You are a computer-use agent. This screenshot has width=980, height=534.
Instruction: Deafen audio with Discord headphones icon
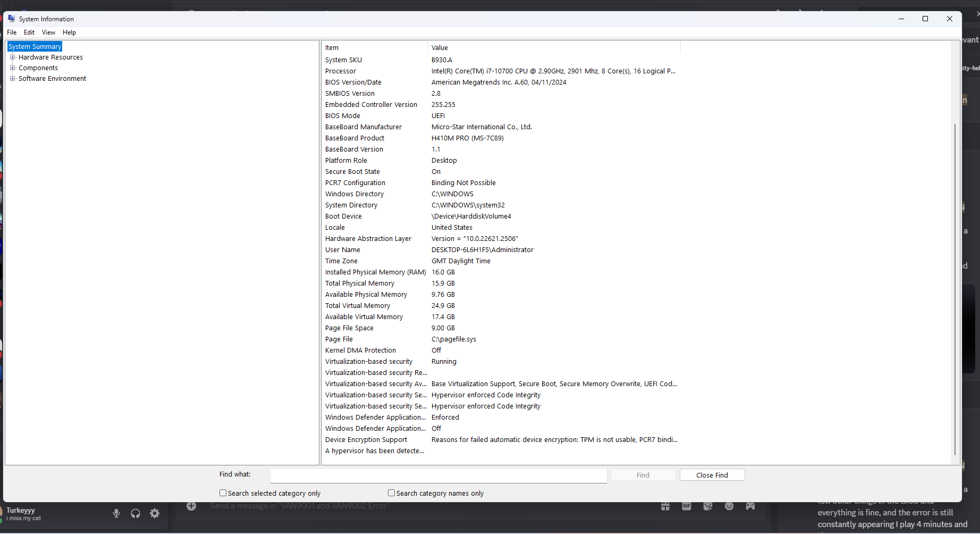136,513
